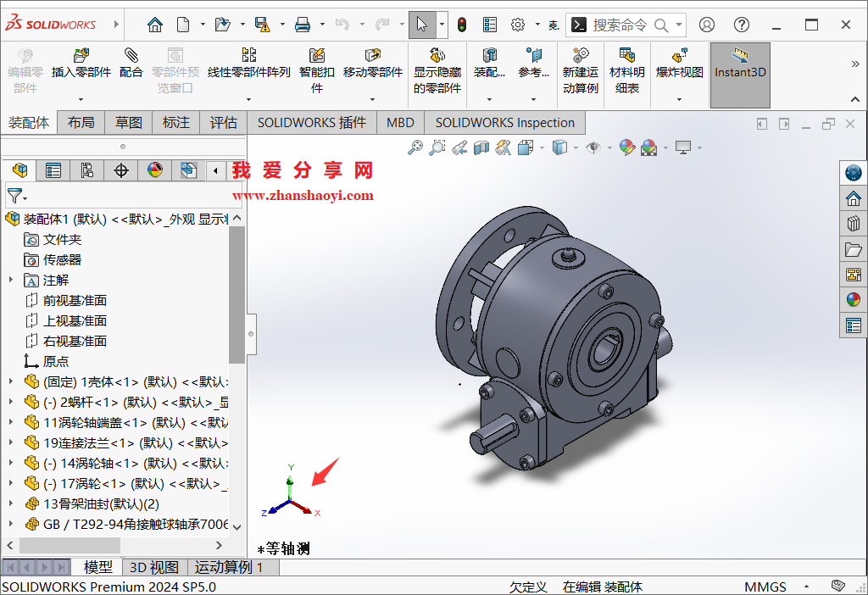Open the Options gear icon
Screen dimensions: 868x595
click(x=518, y=25)
